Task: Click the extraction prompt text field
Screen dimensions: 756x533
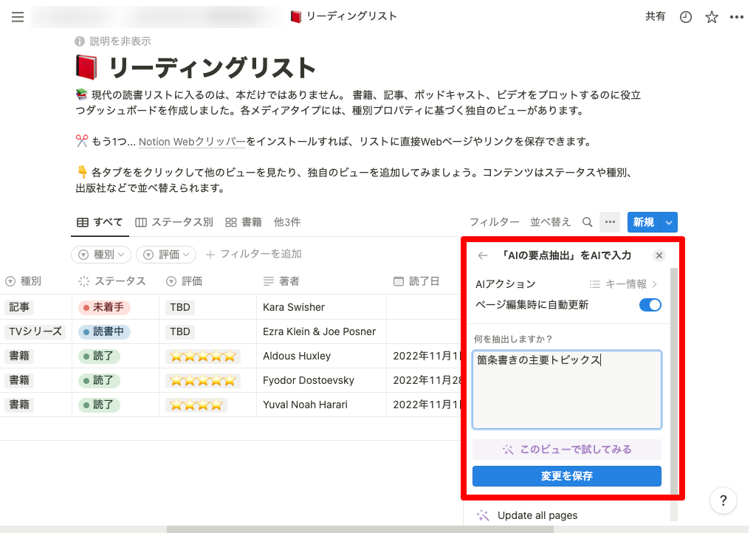Action: (567, 390)
